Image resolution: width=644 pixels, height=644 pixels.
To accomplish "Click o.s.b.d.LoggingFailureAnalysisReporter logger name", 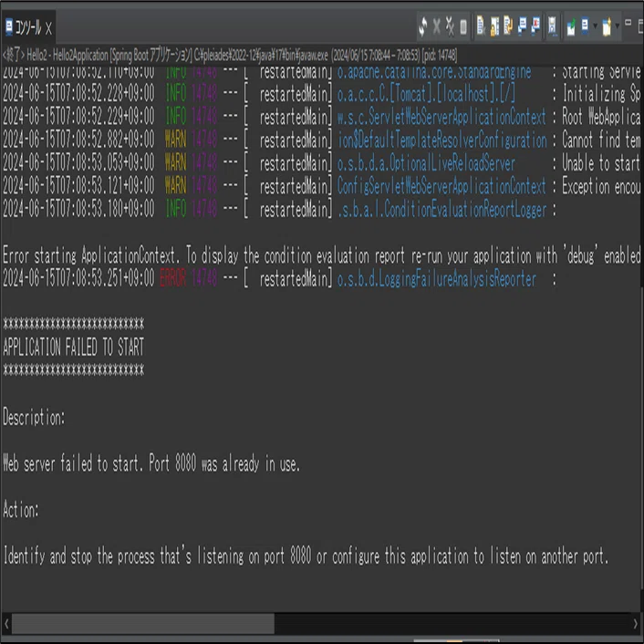I will click(437, 279).
